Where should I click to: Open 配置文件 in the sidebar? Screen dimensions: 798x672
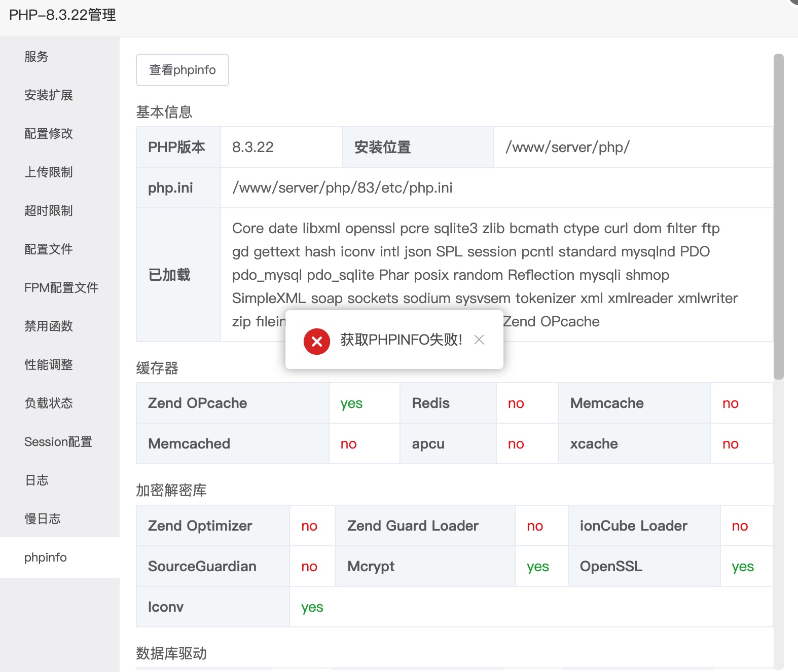pyautogui.click(x=49, y=249)
